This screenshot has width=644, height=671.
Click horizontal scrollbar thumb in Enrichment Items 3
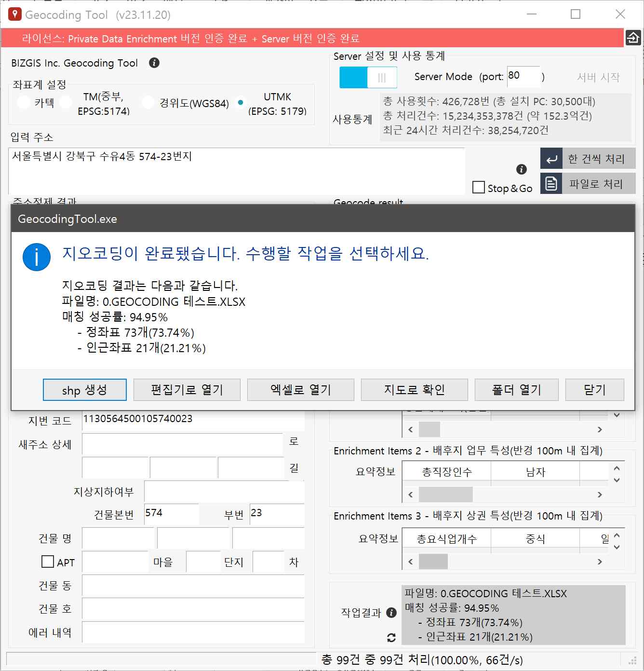433,561
